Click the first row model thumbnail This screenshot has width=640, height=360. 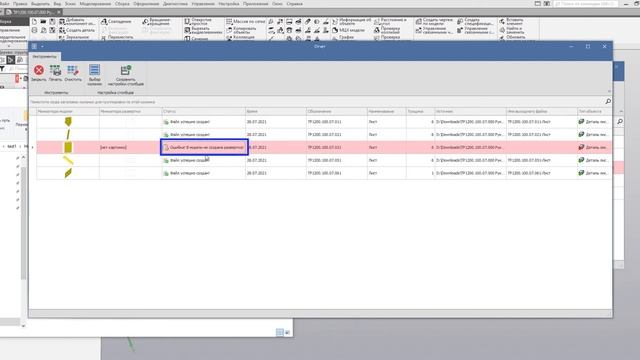(x=68, y=122)
